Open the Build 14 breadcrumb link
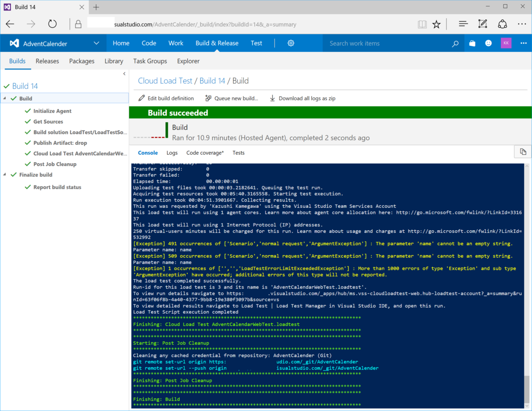The image size is (532, 411). coord(212,81)
